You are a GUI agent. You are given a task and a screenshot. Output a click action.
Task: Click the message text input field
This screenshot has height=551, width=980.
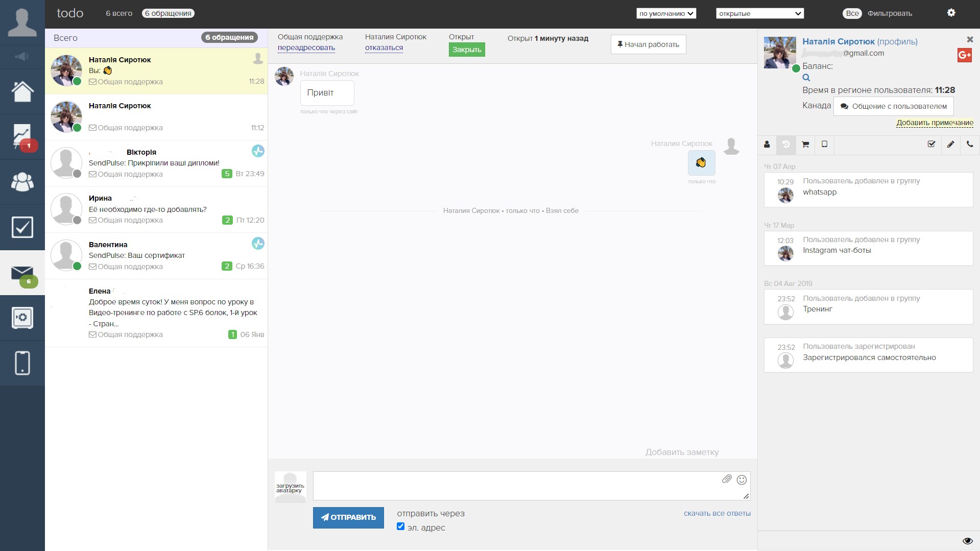[x=516, y=486]
